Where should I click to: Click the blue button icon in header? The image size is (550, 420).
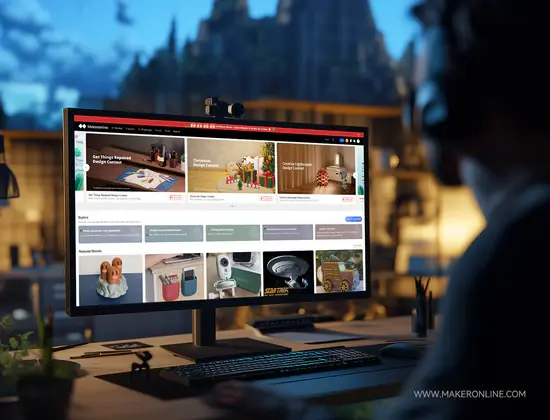pyautogui.click(x=342, y=140)
